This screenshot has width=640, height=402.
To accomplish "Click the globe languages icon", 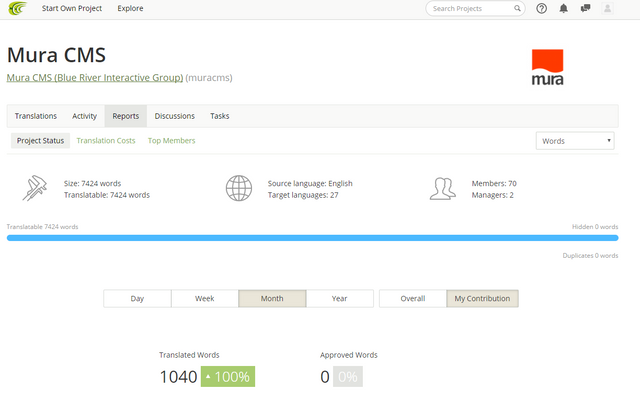I will (x=239, y=188).
